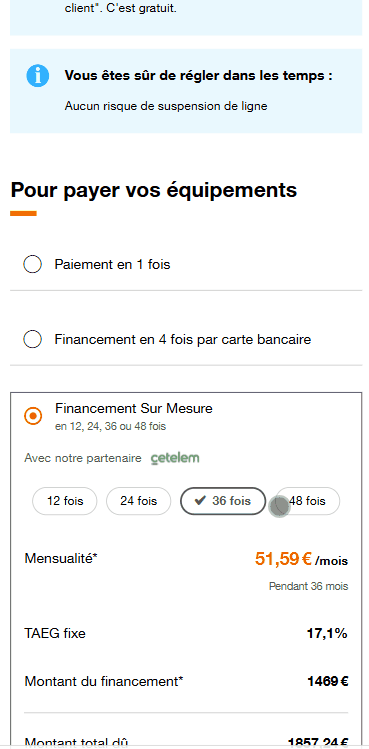Click the Pour payer vos équipements heading
This screenshot has height=749, width=369.
click(154, 190)
